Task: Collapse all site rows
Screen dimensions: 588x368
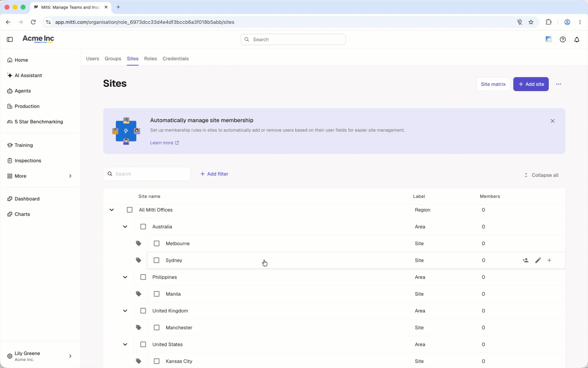Action: [541, 175]
